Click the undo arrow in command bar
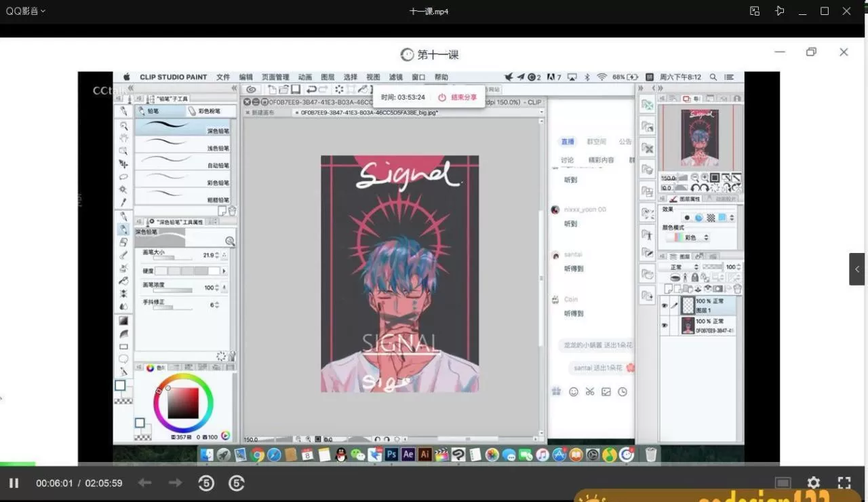 [x=311, y=90]
